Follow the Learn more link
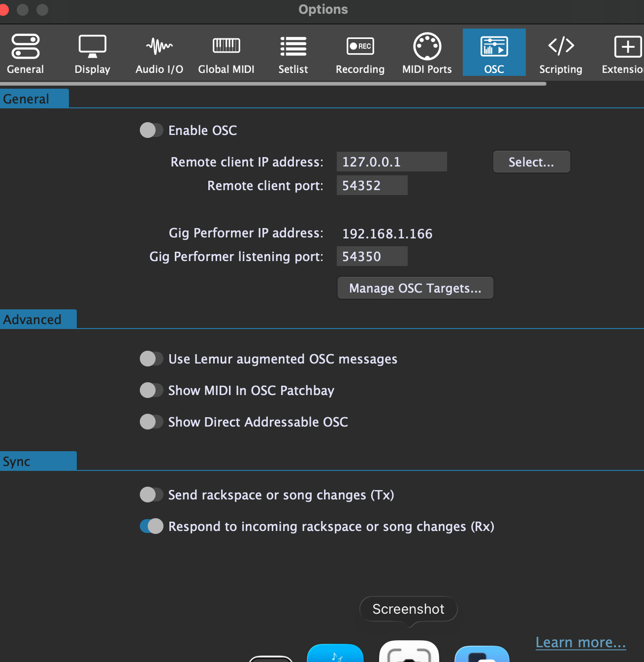644x662 pixels. 580,642
